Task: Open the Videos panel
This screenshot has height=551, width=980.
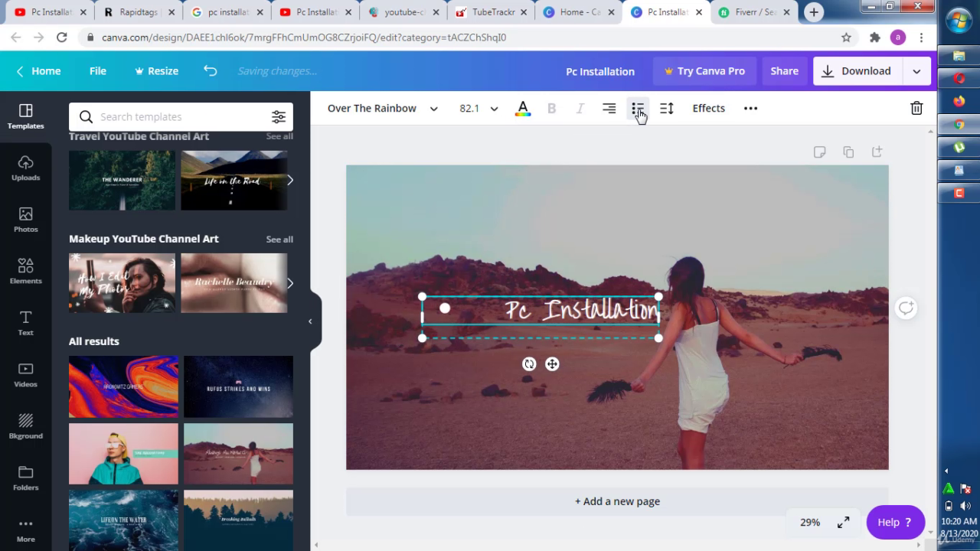Action: pos(25,375)
